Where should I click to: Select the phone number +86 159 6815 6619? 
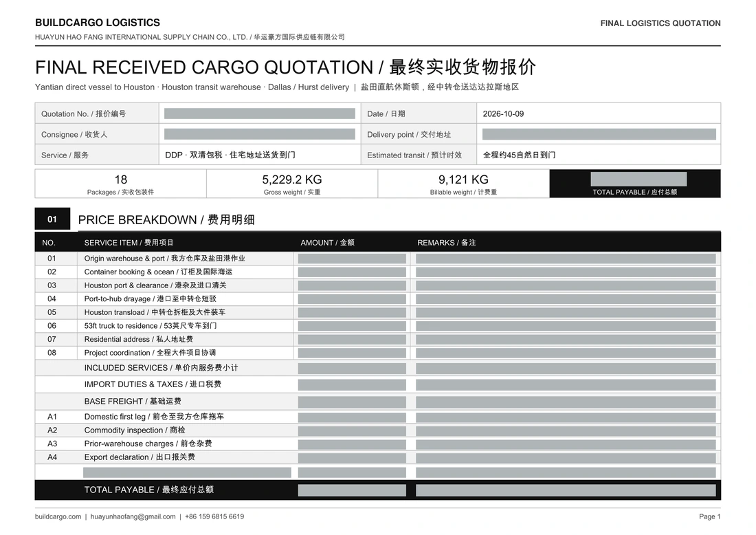[x=214, y=516]
